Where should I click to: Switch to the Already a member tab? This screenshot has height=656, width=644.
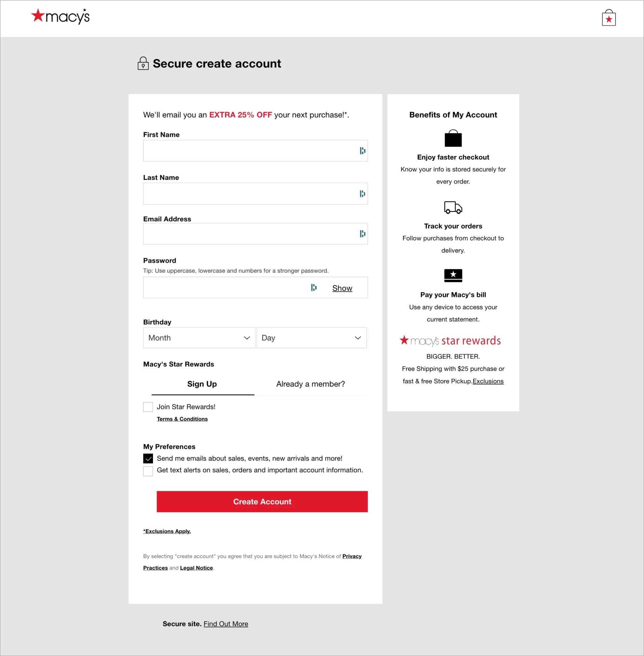pyautogui.click(x=310, y=384)
